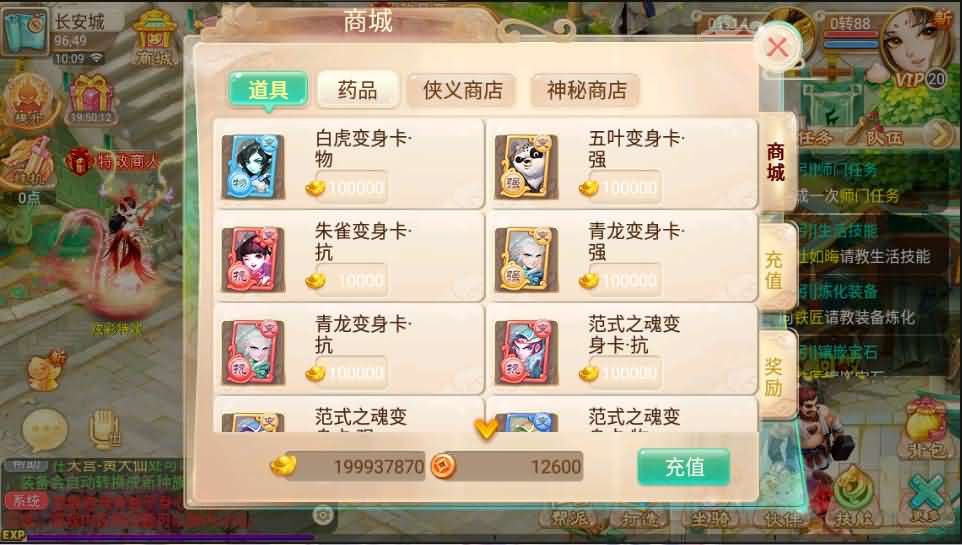Select the 白虎变身卡·物 card icon
The image size is (962, 545).
click(x=253, y=166)
